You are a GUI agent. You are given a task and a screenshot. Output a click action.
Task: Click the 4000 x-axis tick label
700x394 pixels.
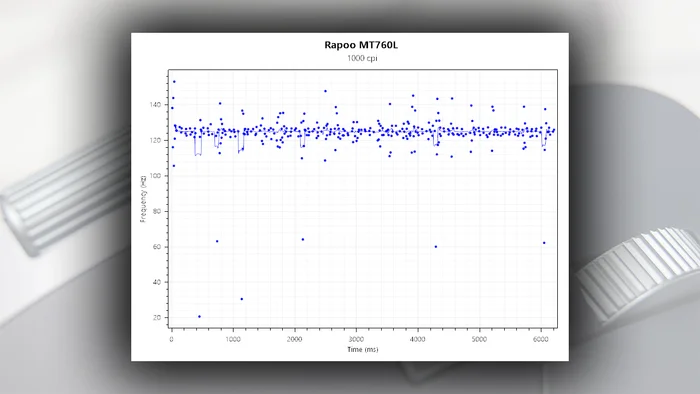point(418,339)
